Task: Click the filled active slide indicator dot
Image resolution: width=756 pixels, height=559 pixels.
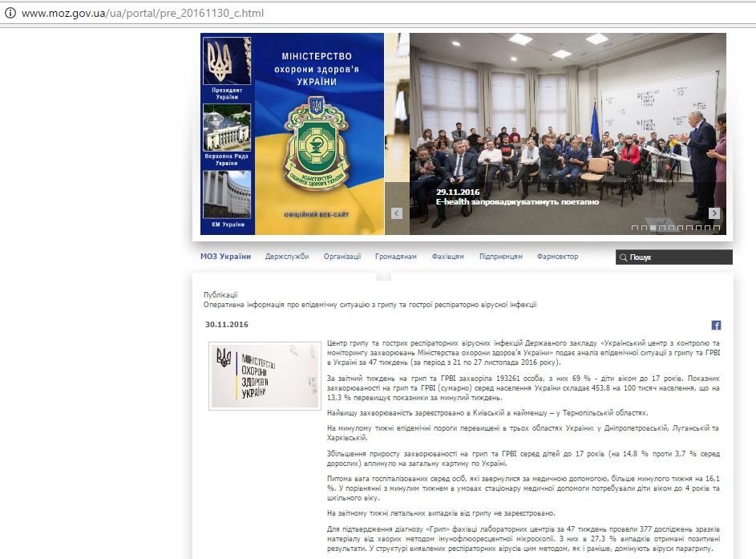Action: tap(653, 228)
